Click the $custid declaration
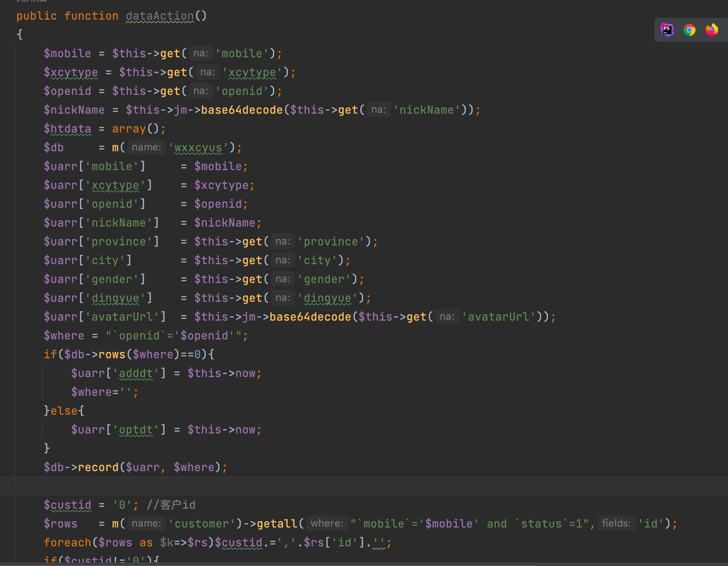This screenshot has width=728, height=566. click(68, 505)
